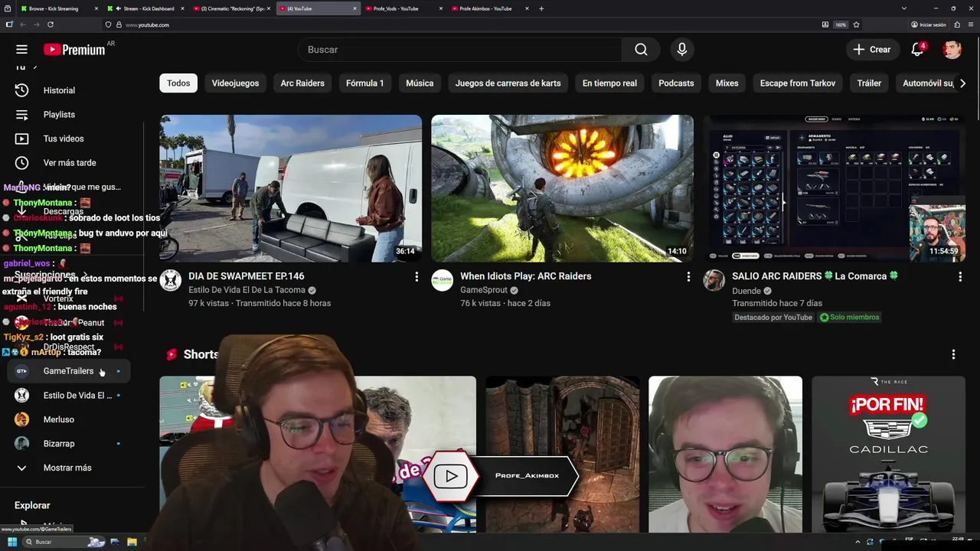The height and width of the screenshot is (551, 980).
Task: Open the notifications bell
Action: [917, 50]
